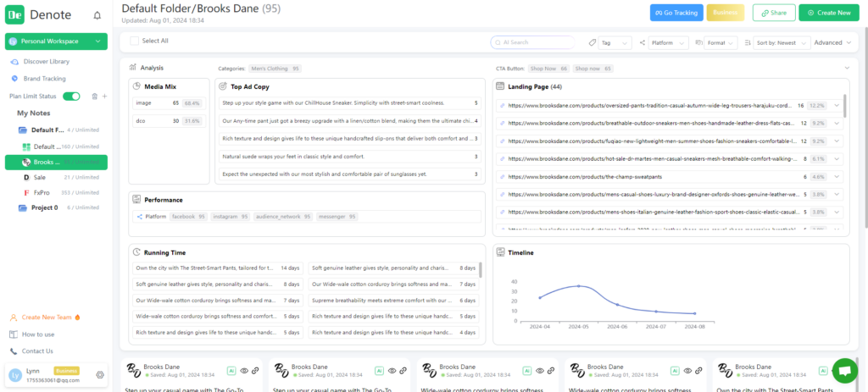Toggle the Plan Limit Status switch

click(71, 97)
